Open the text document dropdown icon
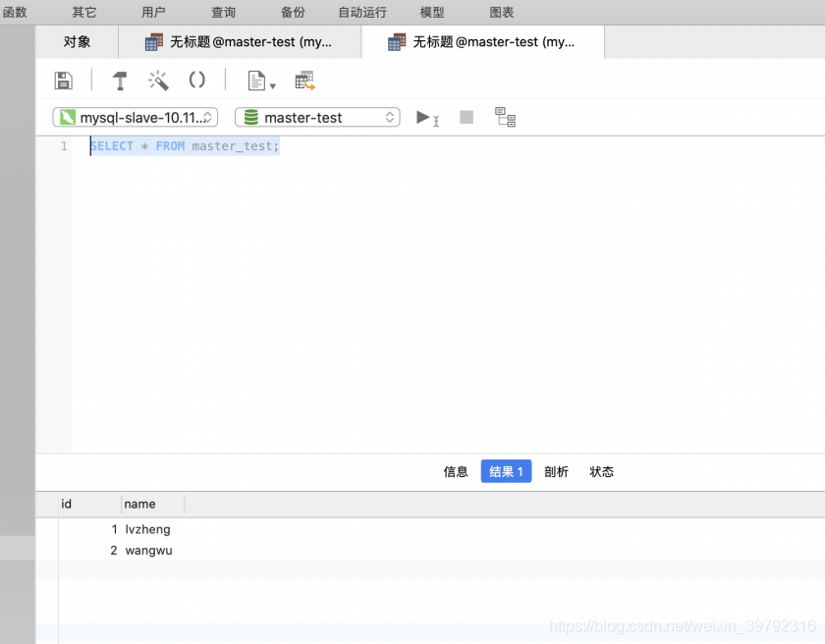The height and width of the screenshot is (644, 825). (261, 80)
